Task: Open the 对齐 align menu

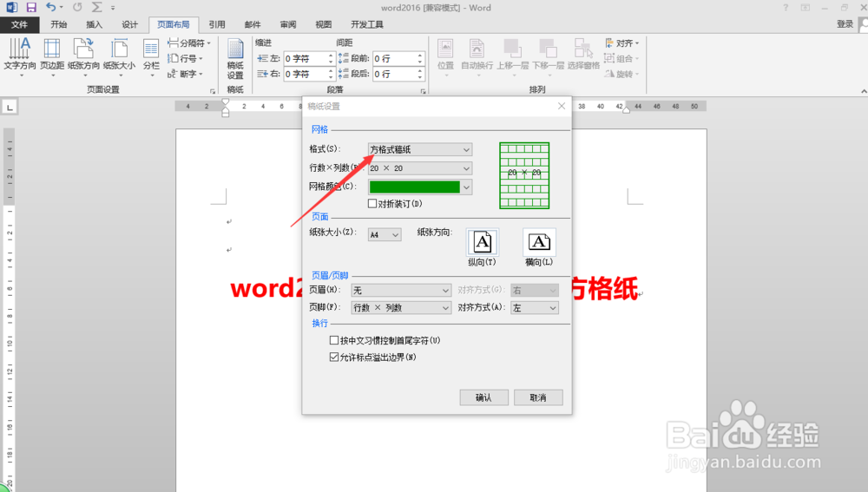Action: (x=621, y=43)
